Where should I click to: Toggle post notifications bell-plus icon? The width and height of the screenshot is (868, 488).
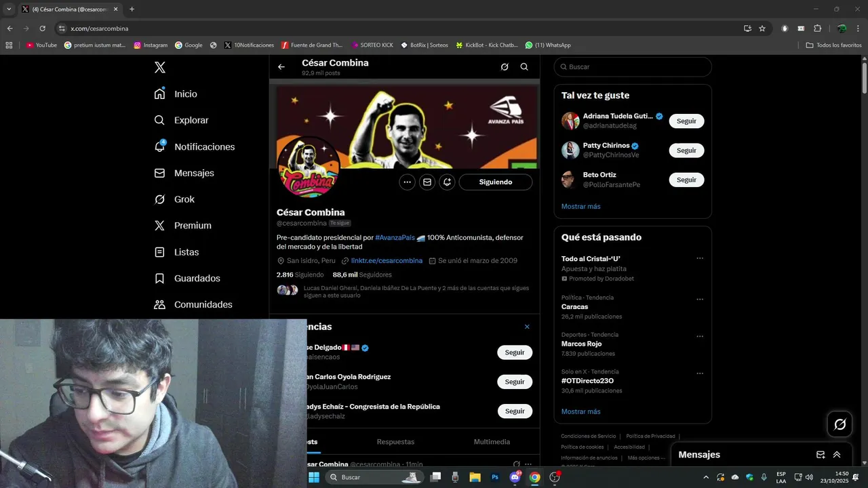pos(447,182)
